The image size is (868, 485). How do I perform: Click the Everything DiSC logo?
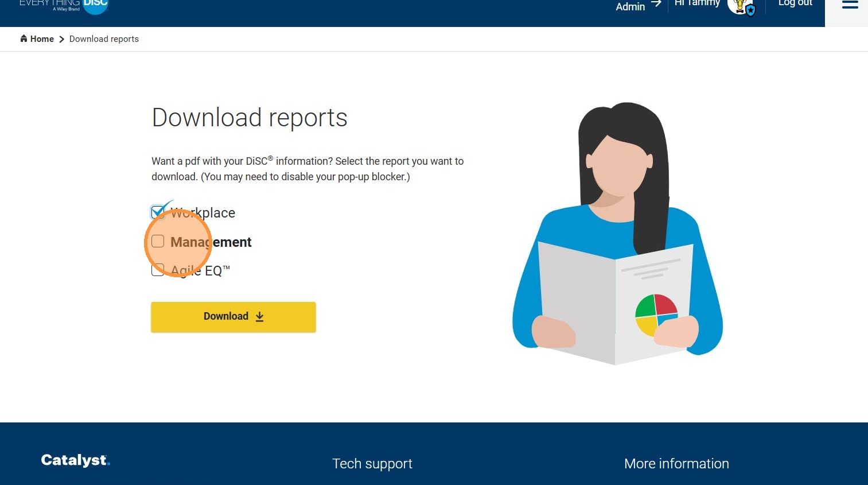pyautogui.click(x=63, y=6)
